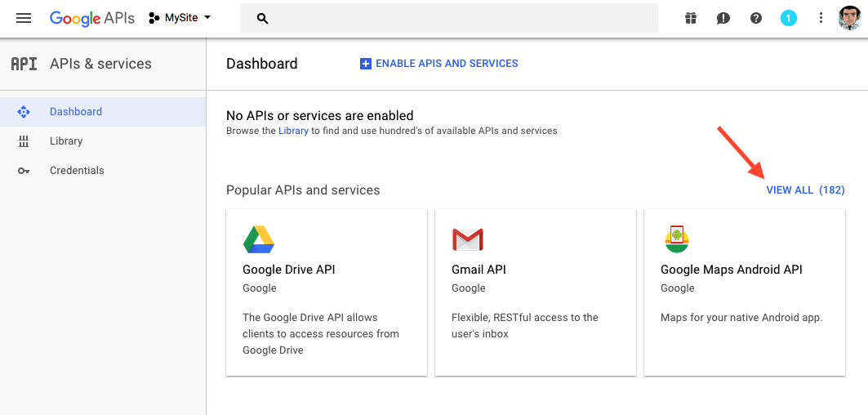Click the Credentials key icon
868x415 pixels.
pyautogui.click(x=23, y=171)
